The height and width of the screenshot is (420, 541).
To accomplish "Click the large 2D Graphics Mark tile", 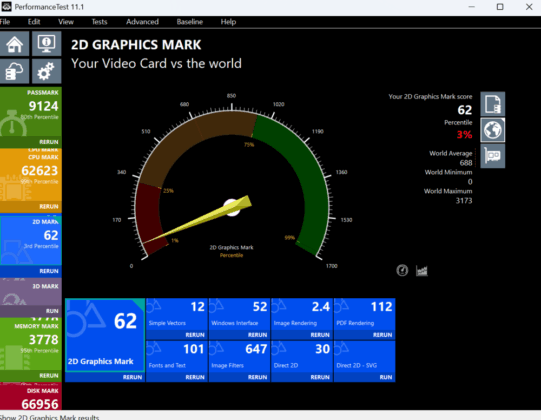I will click(105, 335).
